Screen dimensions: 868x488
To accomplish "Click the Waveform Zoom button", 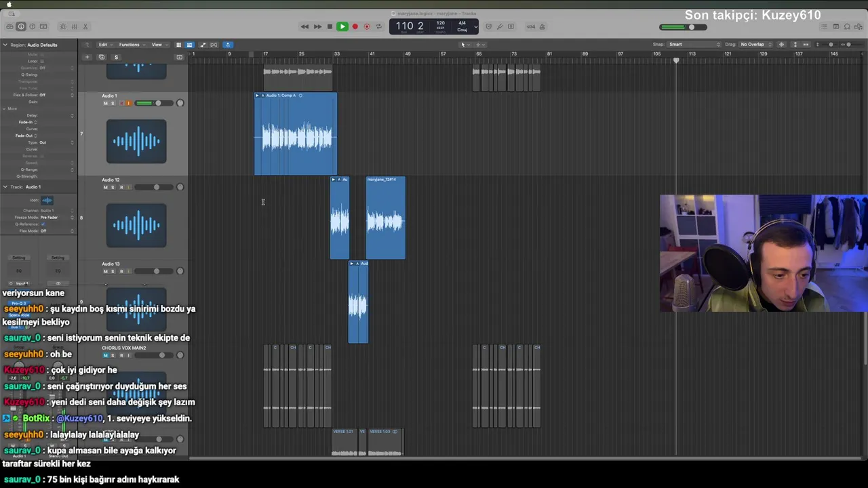I will (781, 45).
